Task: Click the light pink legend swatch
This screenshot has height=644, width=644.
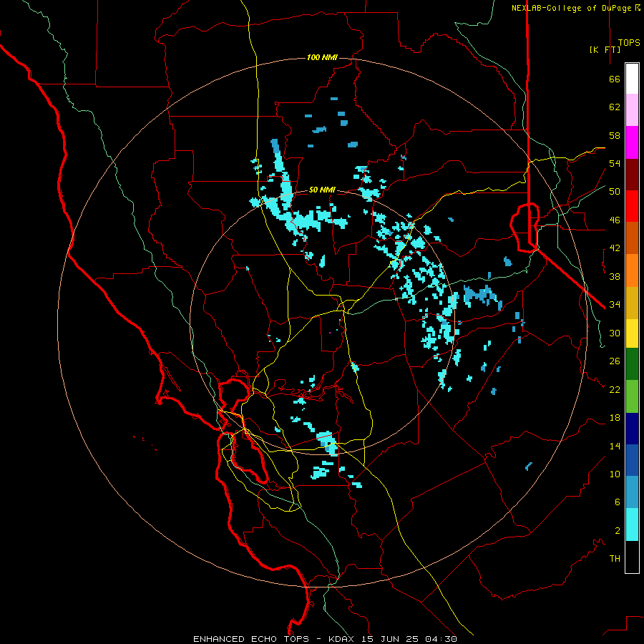Action: [x=632, y=109]
